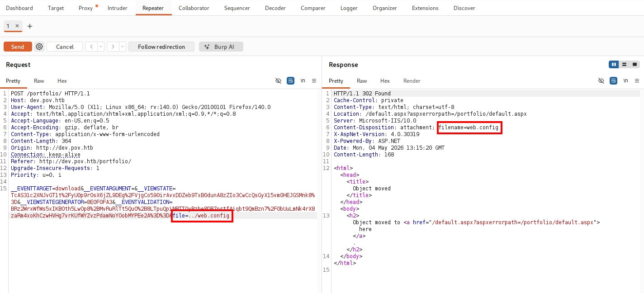Click the Location response header

[430, 114]
